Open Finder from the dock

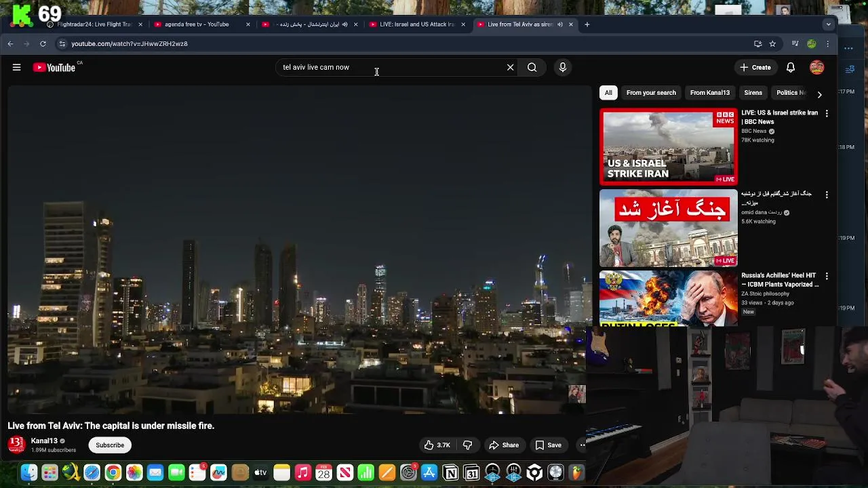28,472
